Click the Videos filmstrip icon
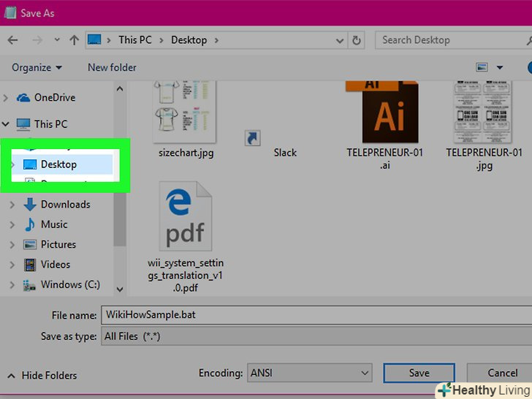This screenshot has height=399, width=532. click(30, 265)
